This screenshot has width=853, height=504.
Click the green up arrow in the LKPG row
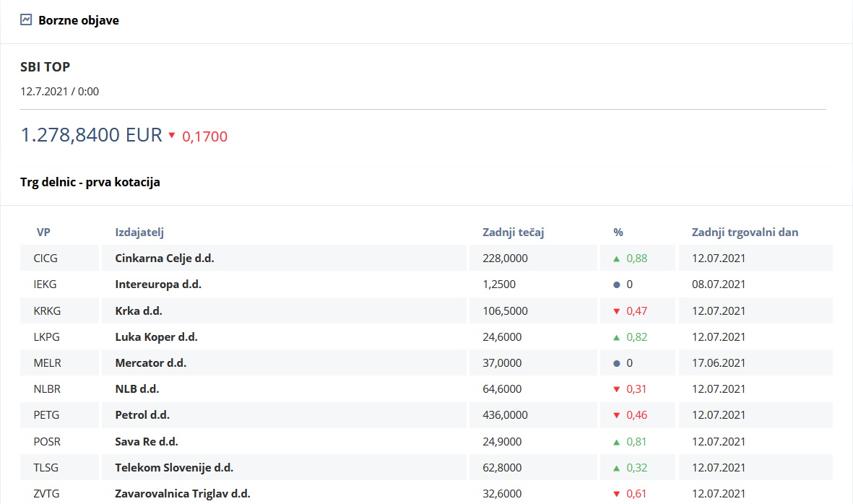(616, 338)
